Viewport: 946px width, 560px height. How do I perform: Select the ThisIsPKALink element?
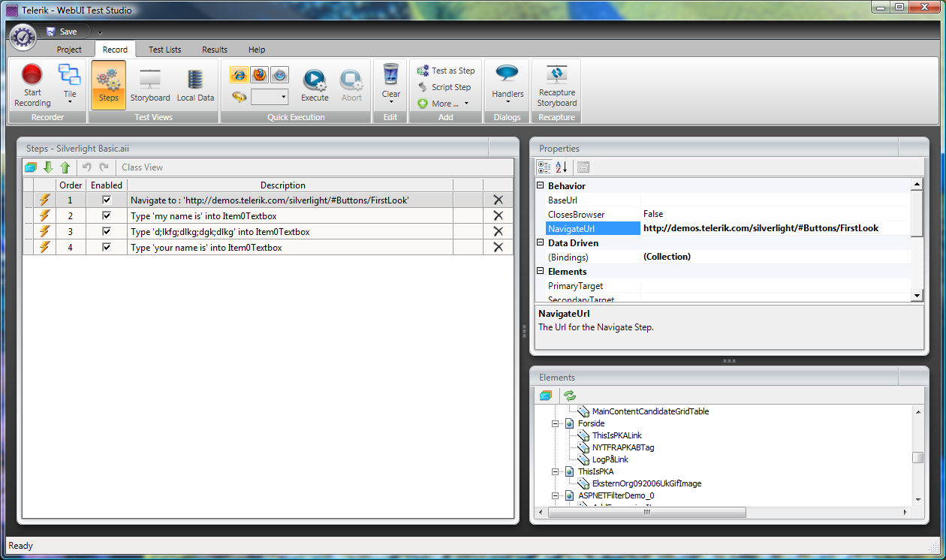tap(616, 435)
